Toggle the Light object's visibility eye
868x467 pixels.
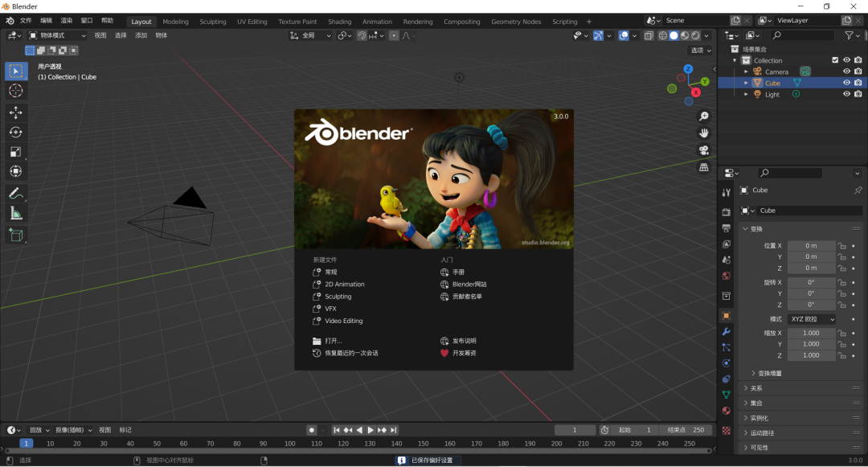click(846, 94)
